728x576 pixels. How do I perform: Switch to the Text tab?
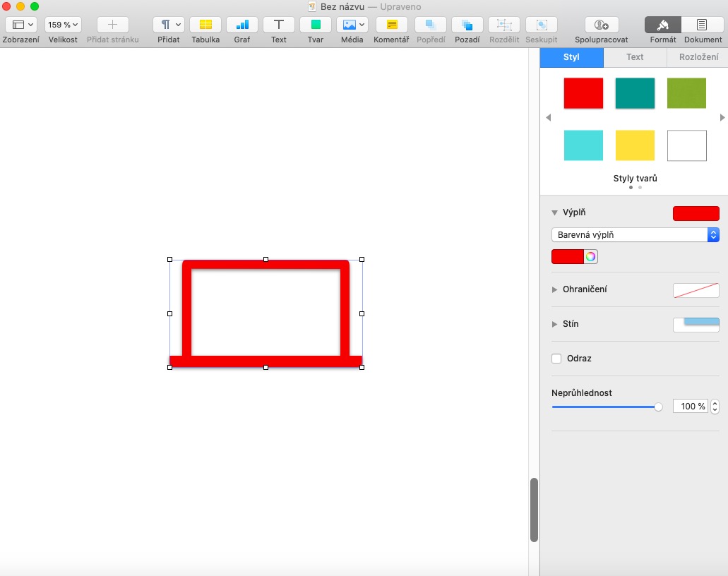click(635, 57)
